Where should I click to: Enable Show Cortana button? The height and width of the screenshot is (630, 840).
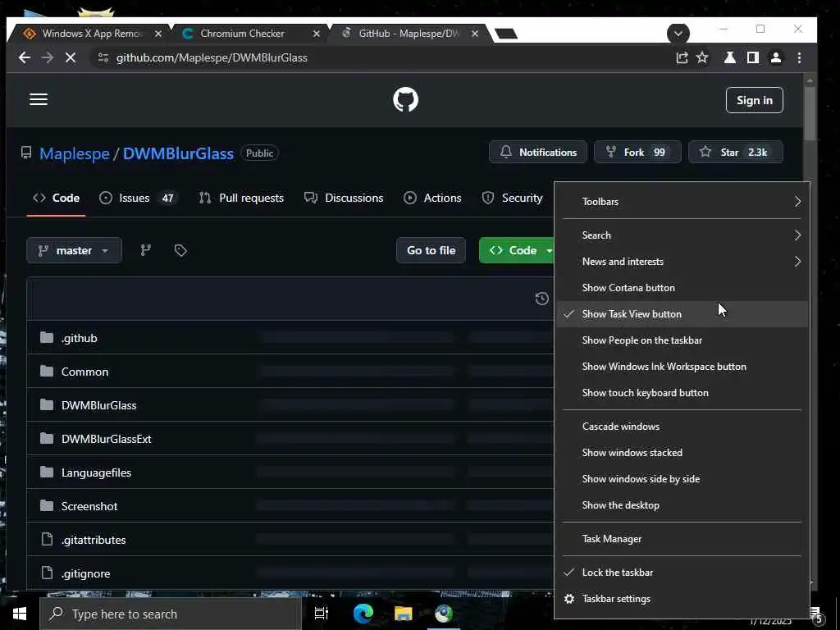click(x=682, y=288)
